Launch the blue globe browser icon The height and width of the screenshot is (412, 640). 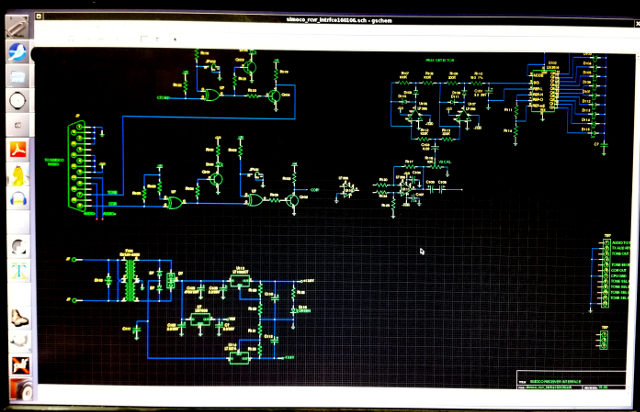(18, 50)
